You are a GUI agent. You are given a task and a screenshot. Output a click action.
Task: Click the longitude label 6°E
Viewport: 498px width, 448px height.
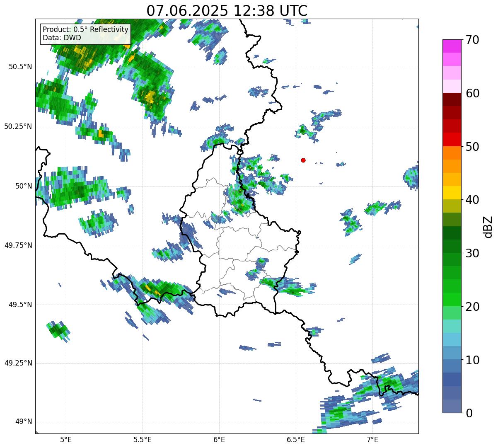click(219, 439)
